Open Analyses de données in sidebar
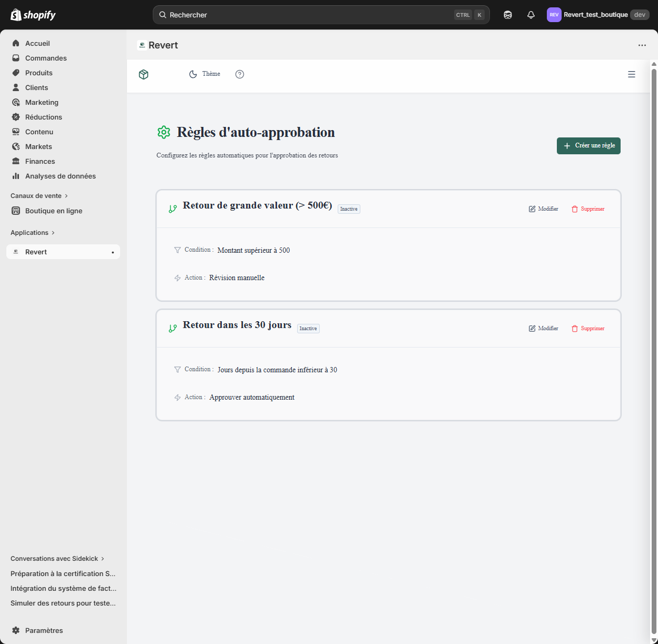 tap(60, 176)
